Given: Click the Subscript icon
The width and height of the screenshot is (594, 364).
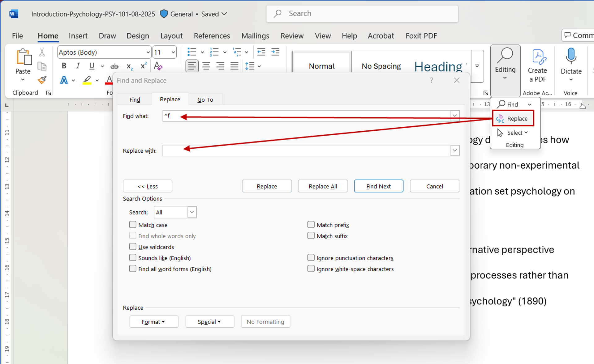Looking at the screenshot, I should pos(129,66).
